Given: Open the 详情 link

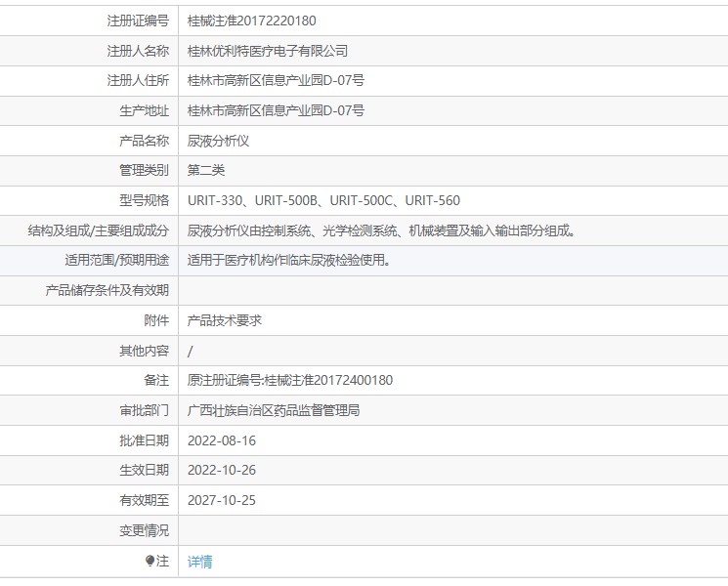Looking at the screenshot, I should pos(199,562).
